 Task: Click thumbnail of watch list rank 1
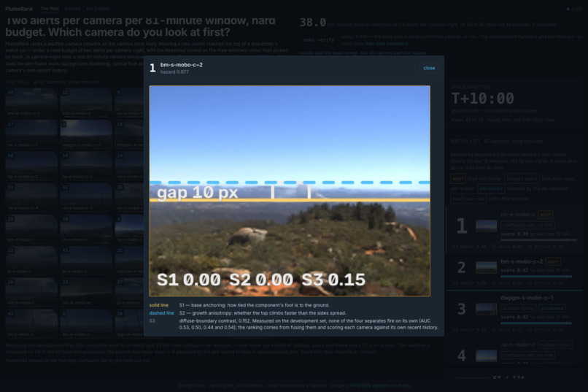pos(486,226)
